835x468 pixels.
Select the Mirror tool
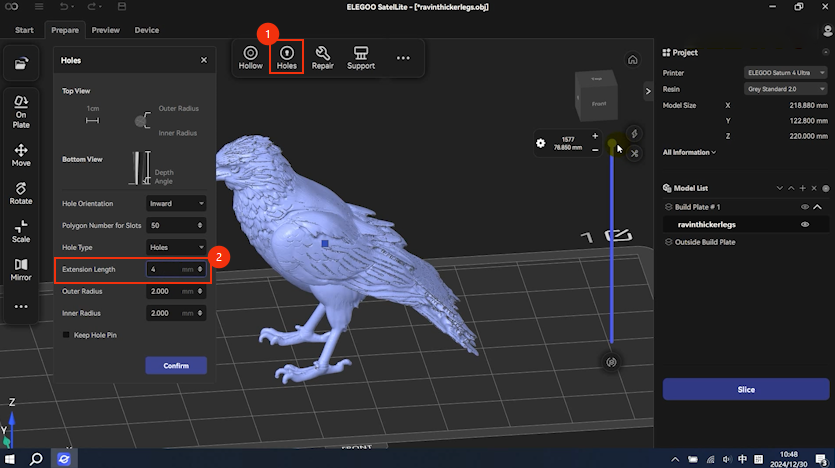21,269
